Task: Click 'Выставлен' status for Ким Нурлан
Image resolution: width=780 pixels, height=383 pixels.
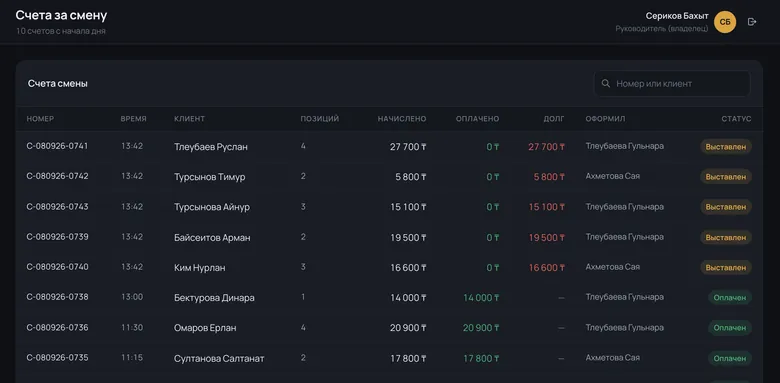Action: pyautogui.click(x=726, y=268)
